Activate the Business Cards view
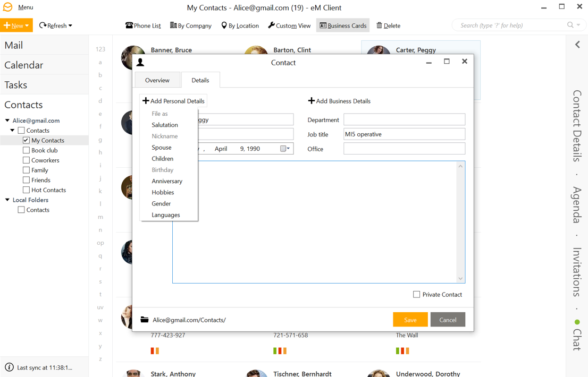 (x=342, y=25)
